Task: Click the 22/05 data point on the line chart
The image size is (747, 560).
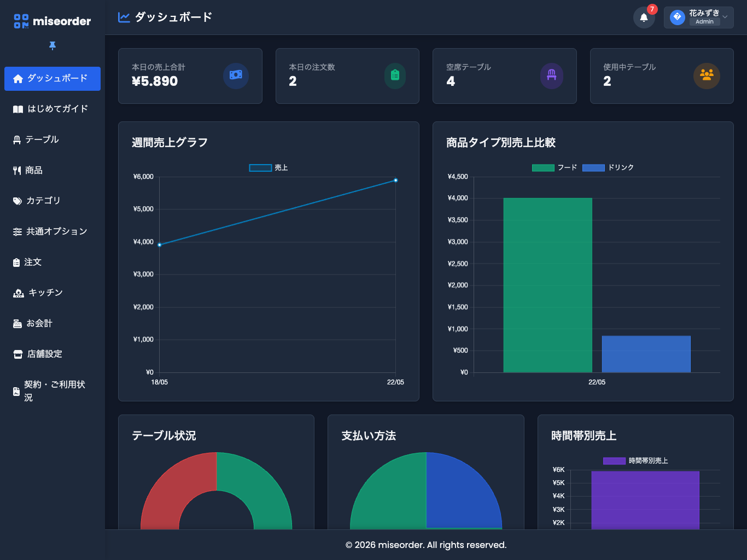Action: point(395,180)
